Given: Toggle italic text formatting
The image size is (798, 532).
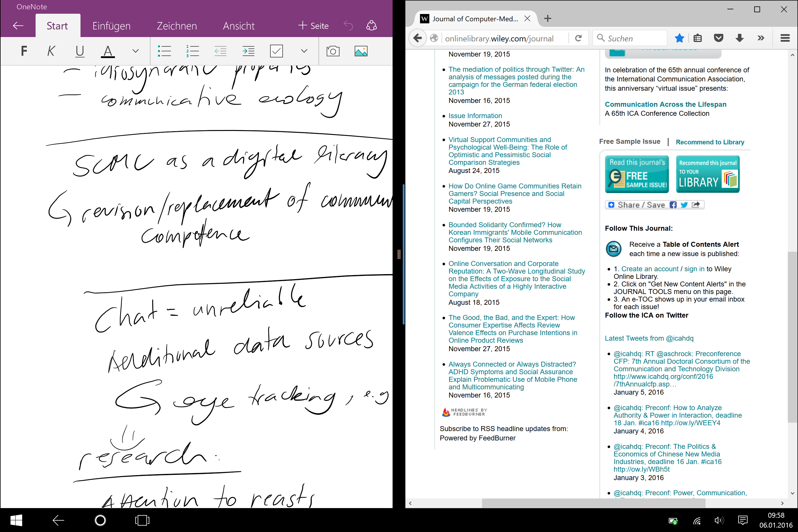Looking at the screenshot, I should tap(51, 51).
